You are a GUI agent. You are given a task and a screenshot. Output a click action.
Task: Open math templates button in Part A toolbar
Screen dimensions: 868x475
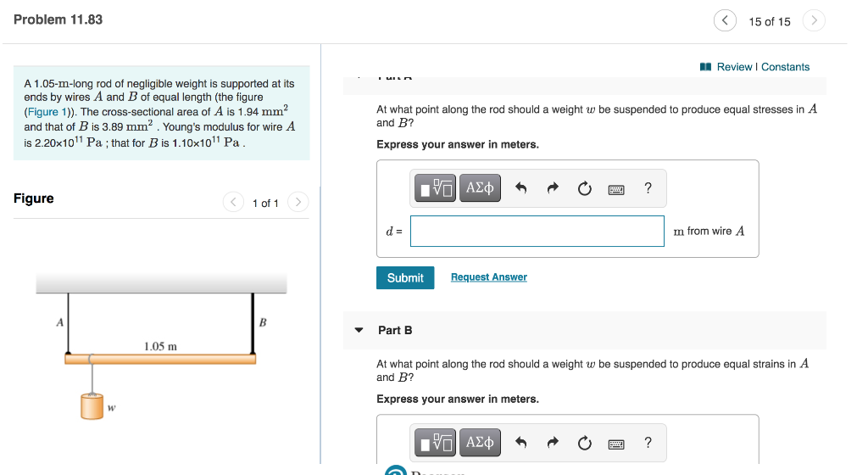click(x=435, y=188)
